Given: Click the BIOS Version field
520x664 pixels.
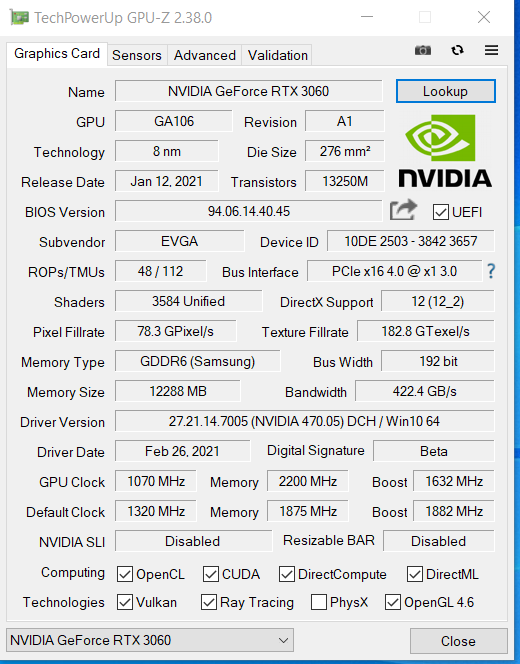Looking at the screenshot, I should pyautogui.click(x=249, y=211).
